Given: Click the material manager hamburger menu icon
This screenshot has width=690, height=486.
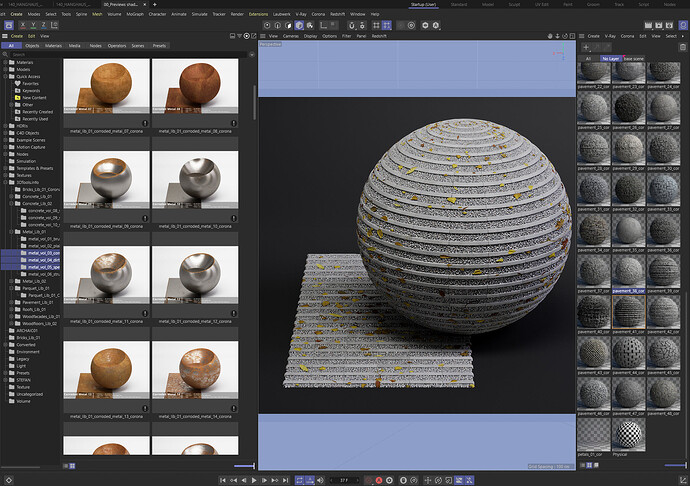Looking at the screenshot, I should pyautogui.click(x=581, y=36).
